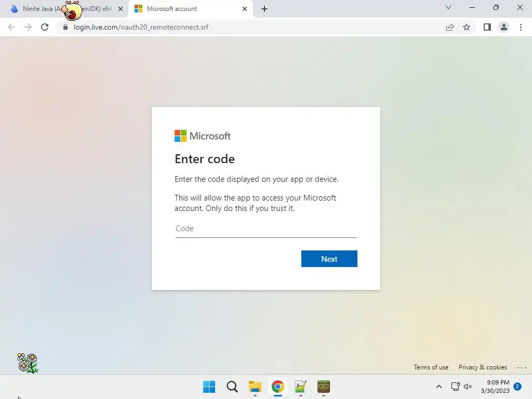Share this page icon
The height and width of the screenshot is (399, 532).
450,27
